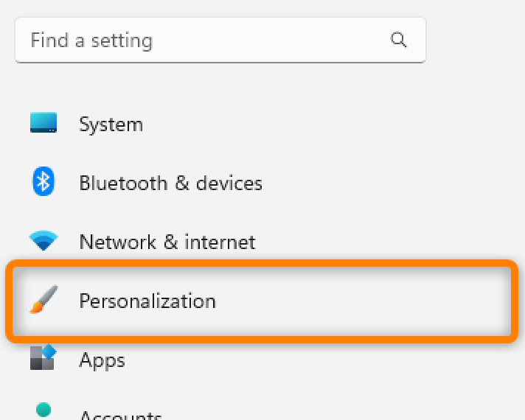Click the teal Accounts icon

(x=44, y=410)
